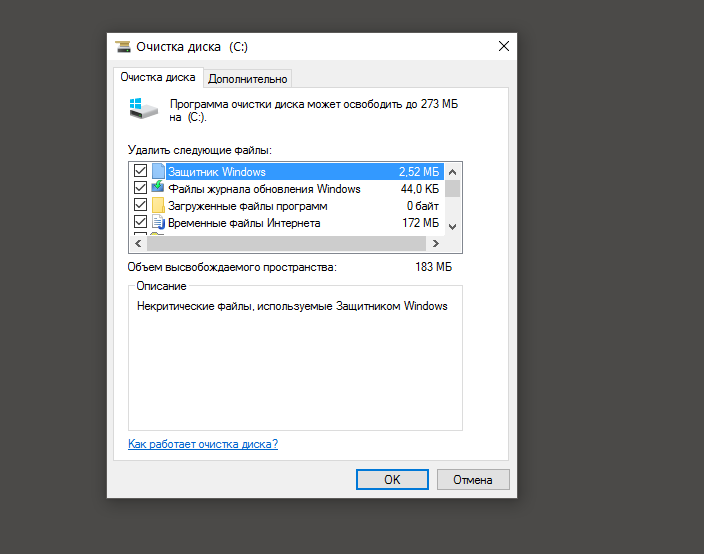Click the Описание text about Защитником Windows
The image size is (704, 554).
292,306
